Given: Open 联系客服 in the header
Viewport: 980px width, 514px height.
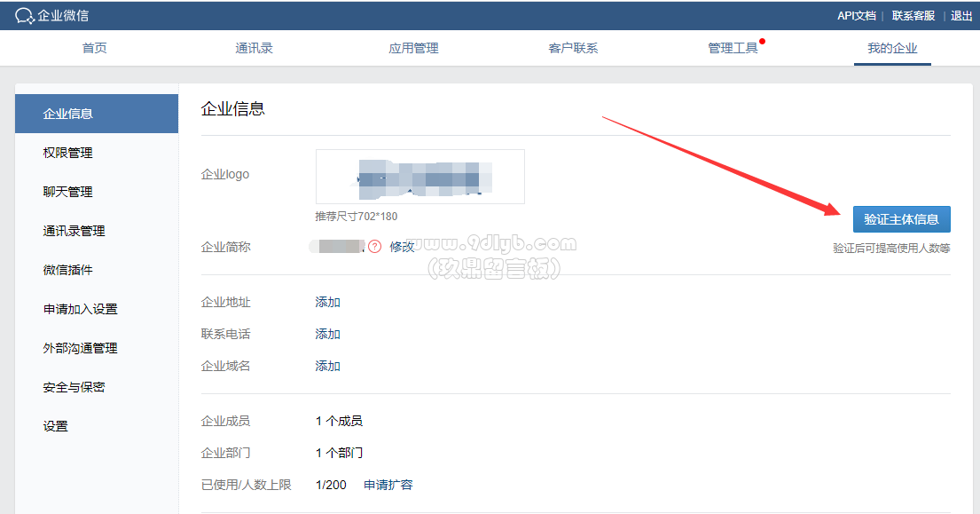Looking at the screenshot, I should pos(913,16).
